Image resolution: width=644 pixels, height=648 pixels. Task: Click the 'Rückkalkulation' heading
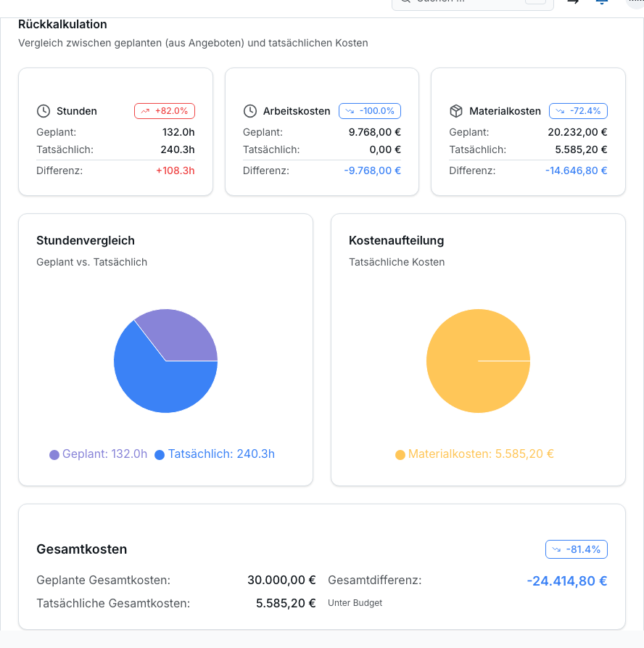point(62,25)
